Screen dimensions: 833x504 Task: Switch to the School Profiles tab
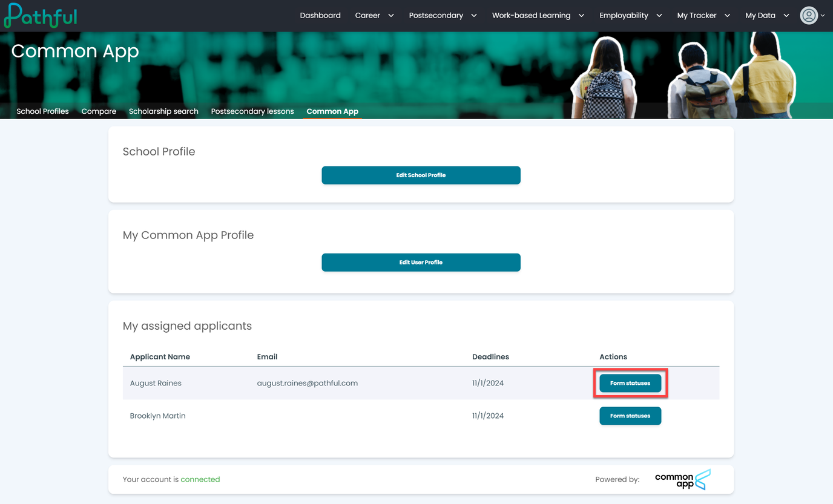pyautogui.click(x=42, y=111)
